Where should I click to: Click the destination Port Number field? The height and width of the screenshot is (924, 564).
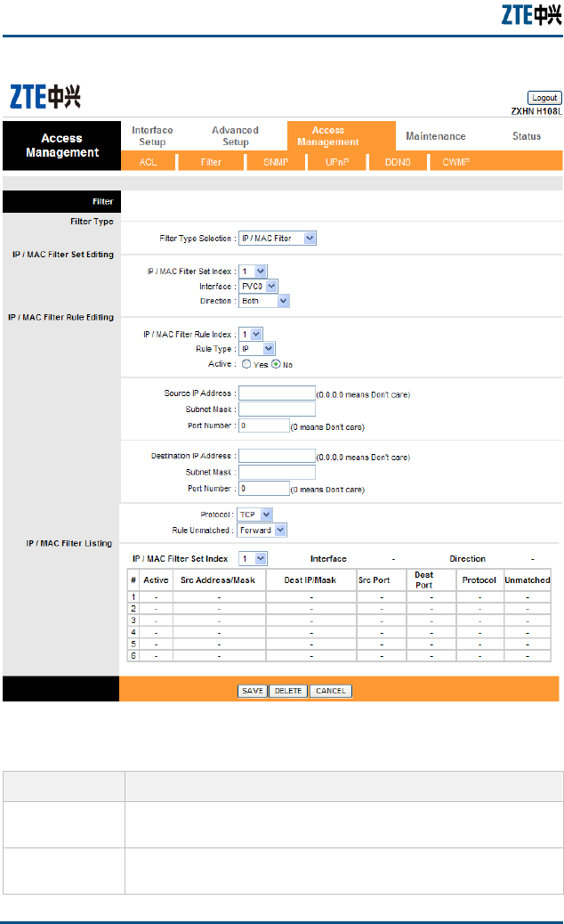coord(263,489)
